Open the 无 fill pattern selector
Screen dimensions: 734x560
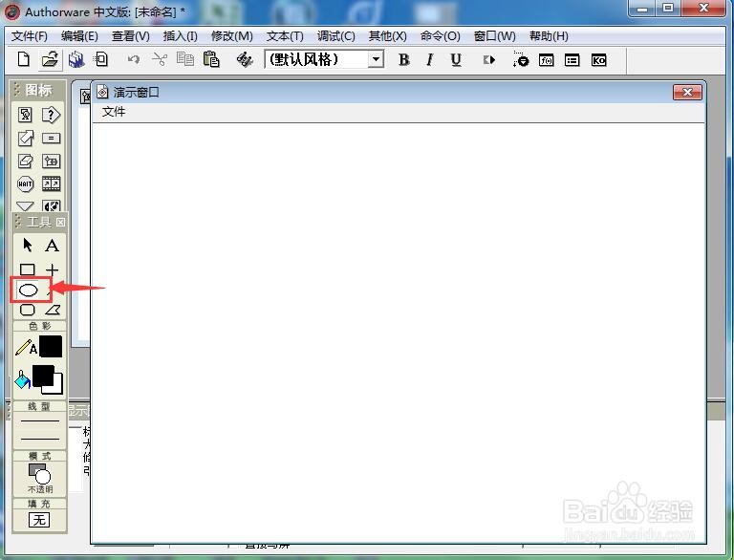39,520
